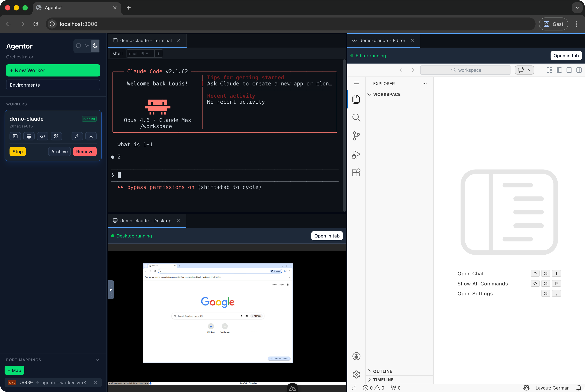This screenshot has width=585, height=392.
Task: Click Open in tab for Editor
Action: point(566,56)
